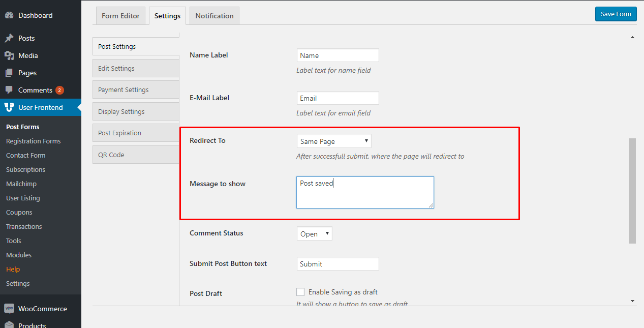Click the Save Form button

[616, 14]
